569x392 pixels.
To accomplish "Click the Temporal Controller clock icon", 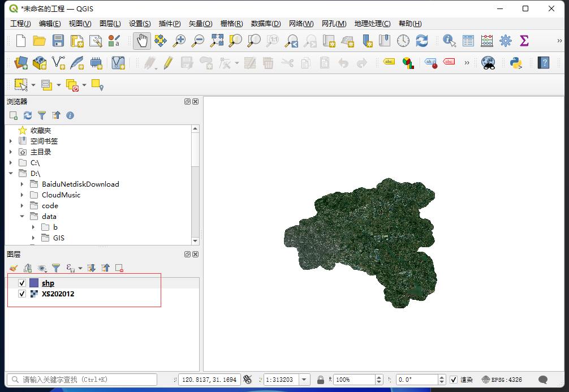I will pyautogui.click(x=404, y=41).
